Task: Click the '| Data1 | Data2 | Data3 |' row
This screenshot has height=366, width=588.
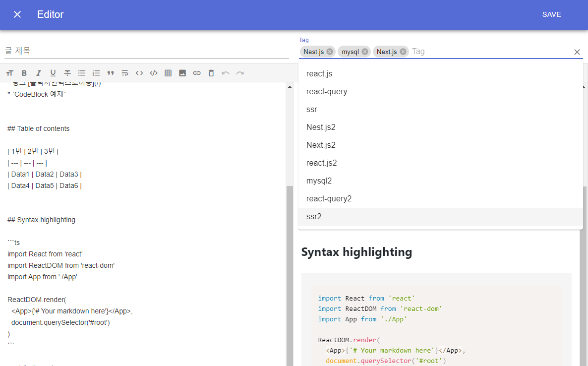Action: pyautogui.click(x=45, y=175)
